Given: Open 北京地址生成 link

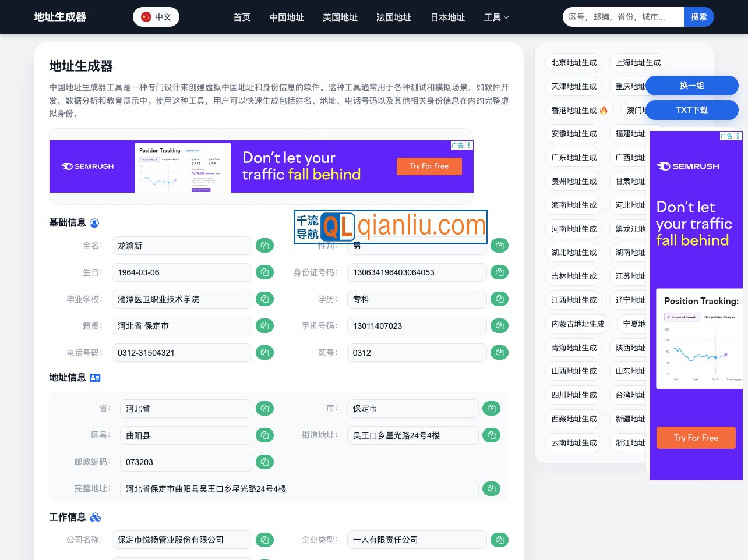Looking at the screenshot, I should point(574,63).
